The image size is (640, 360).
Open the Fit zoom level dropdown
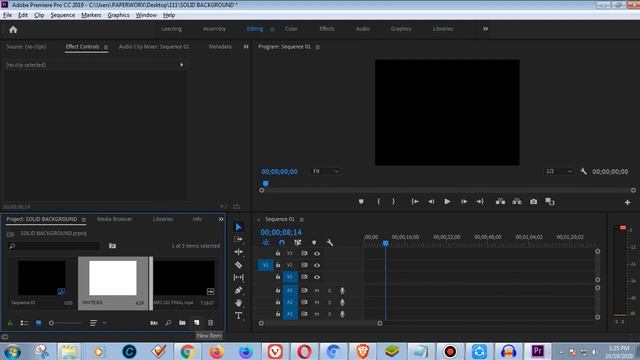tap(325, 171)
